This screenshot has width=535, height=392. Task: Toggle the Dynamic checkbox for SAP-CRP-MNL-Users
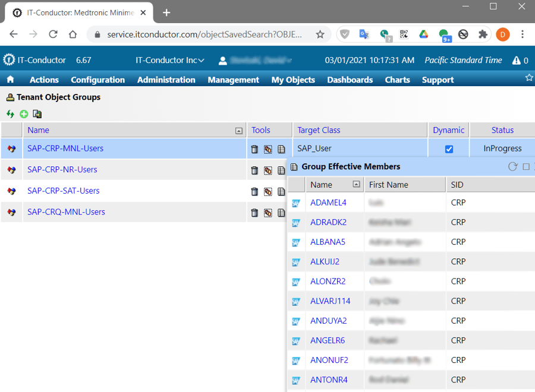pyautogui.click(x=448, y=148)
